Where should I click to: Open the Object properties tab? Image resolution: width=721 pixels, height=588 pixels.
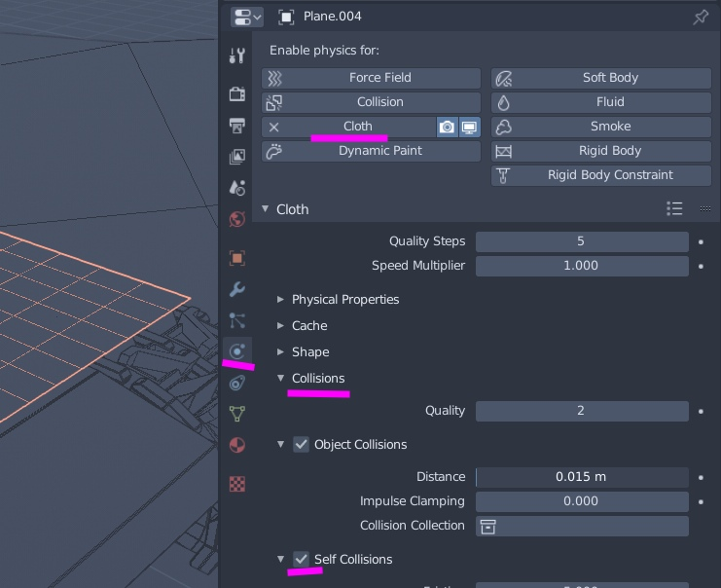pyautogui.click(x=237, y=258)
